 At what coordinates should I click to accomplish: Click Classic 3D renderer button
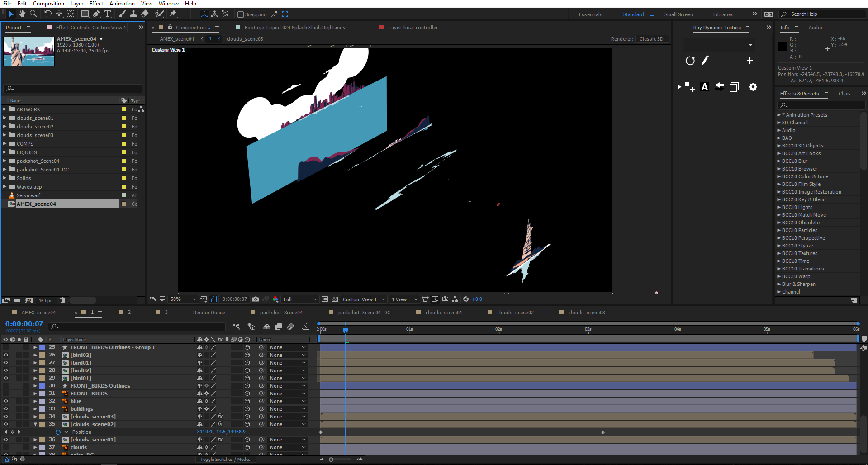651,39
